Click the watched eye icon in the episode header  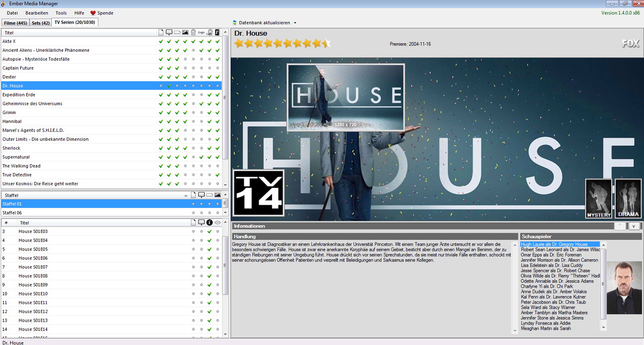pyautogui.click(x=218, y=222)
